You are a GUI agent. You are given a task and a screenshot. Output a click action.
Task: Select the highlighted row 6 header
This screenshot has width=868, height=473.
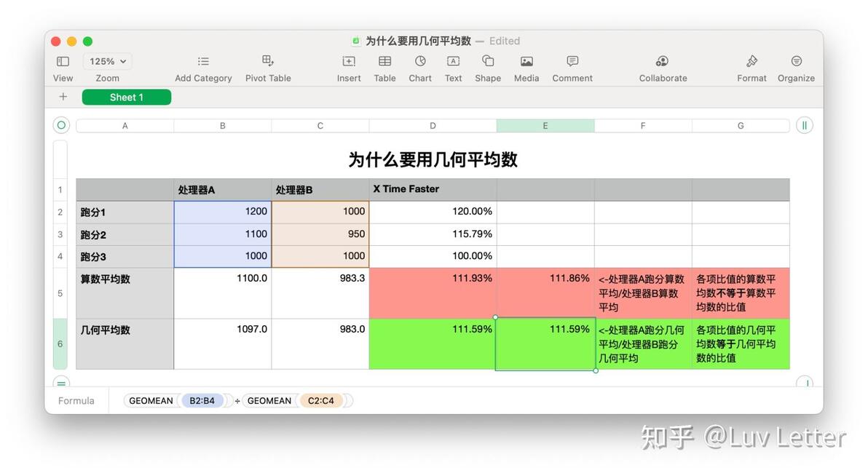click(x=60, y=343)
